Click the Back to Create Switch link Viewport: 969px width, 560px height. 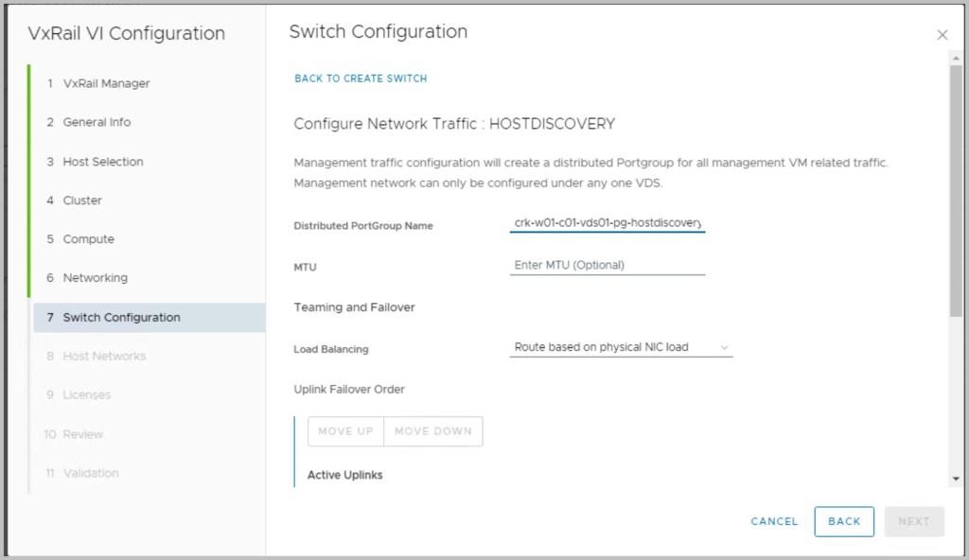(361, 79)
